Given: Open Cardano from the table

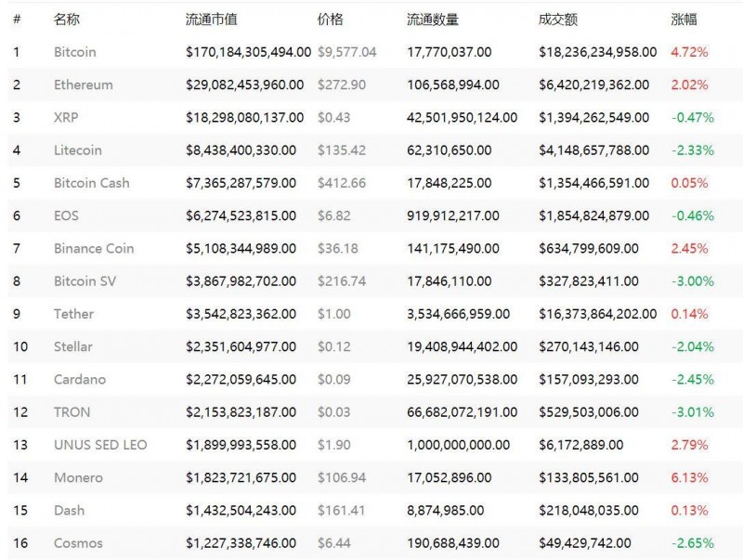Looking at the screenshot, I should tap(79, 379).
